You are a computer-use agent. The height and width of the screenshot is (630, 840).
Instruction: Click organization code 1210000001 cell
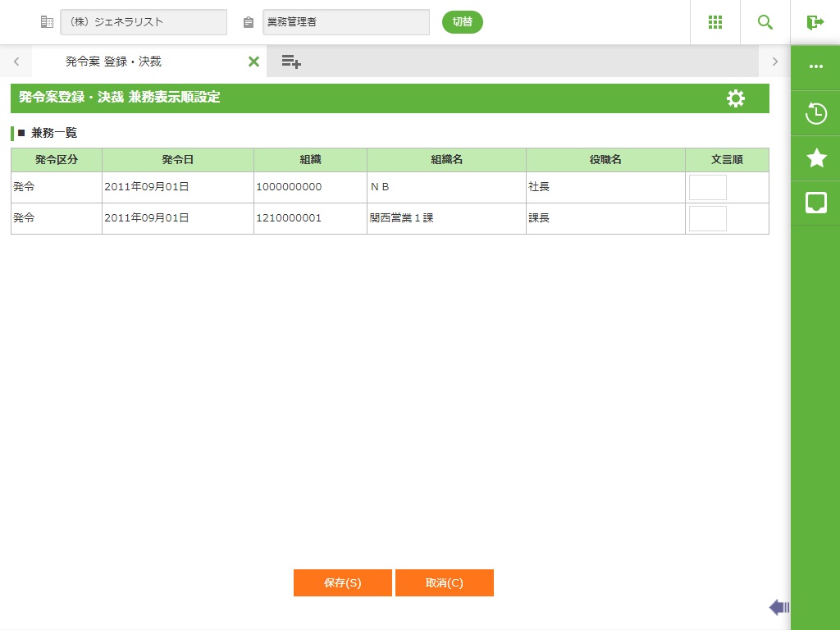pos(310,218)
